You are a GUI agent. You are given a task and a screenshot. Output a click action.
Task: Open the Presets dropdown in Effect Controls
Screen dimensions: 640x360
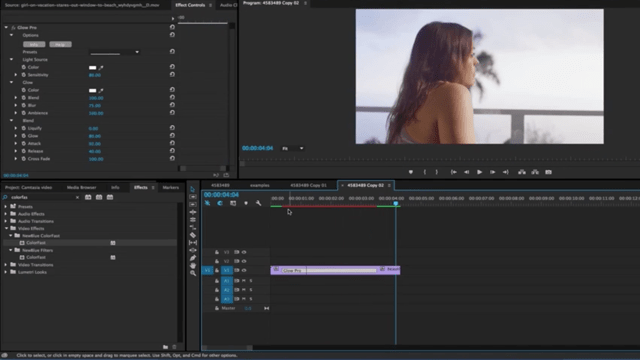tap(114, 52)
